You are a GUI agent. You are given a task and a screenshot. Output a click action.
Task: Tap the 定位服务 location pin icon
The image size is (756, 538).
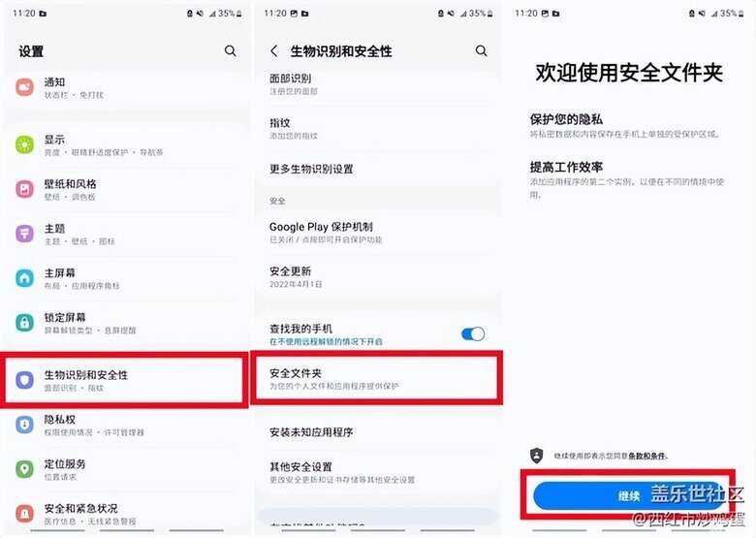coord(24,469)
